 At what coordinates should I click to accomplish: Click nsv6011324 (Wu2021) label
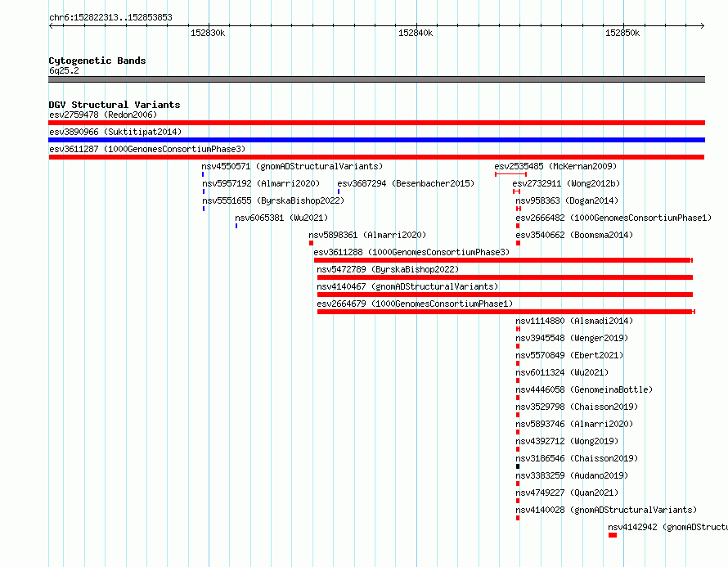point(562,372)
